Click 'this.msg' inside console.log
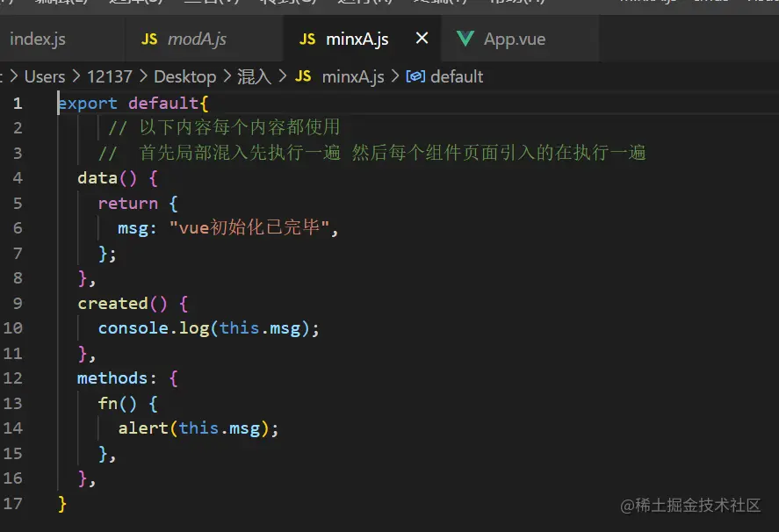 tap(260, 328)
